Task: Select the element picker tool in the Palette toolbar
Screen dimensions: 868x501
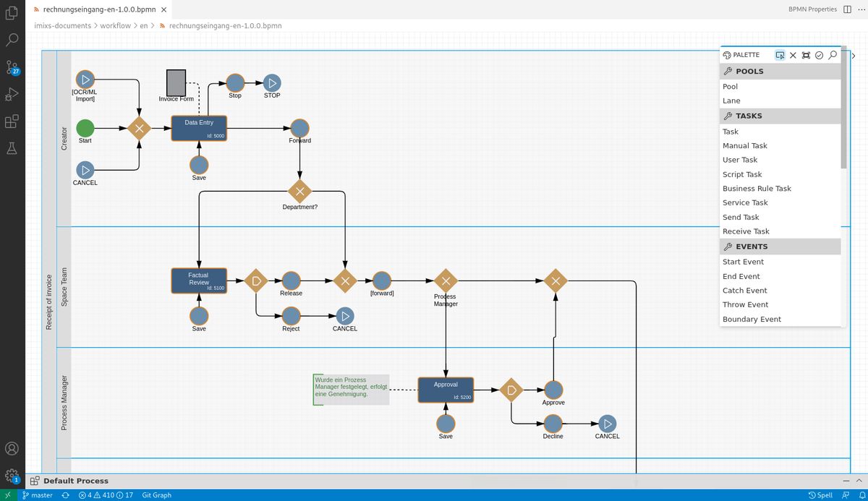Action: [x=780, y=55]
